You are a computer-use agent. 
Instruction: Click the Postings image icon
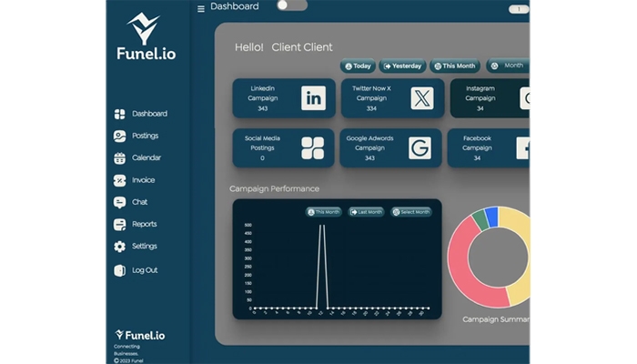point(119,136)
